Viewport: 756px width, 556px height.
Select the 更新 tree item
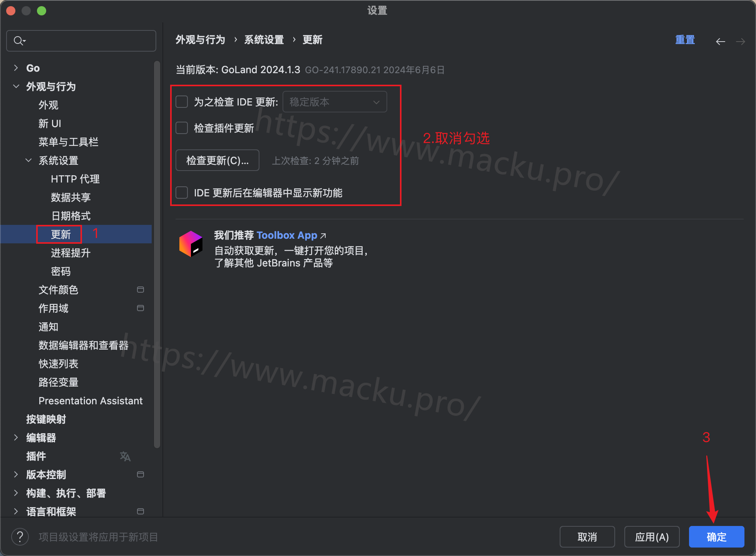click(x=61, y=234)
